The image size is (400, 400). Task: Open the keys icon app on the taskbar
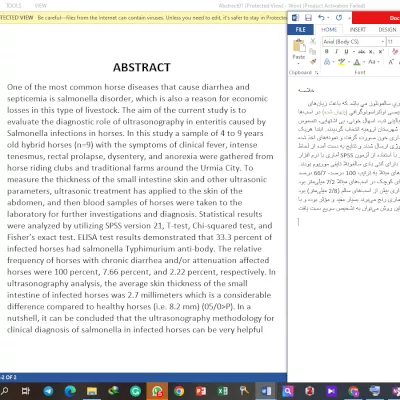(x=244, y=391)
